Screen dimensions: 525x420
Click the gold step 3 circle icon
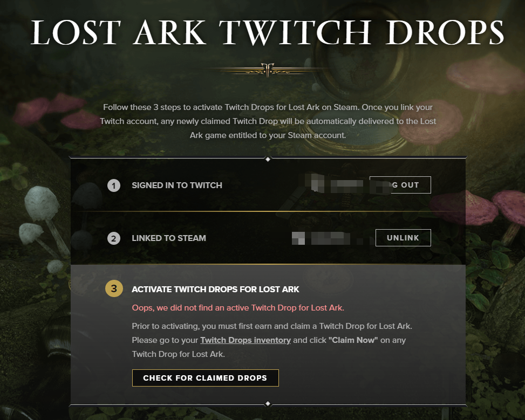[114, 288]
